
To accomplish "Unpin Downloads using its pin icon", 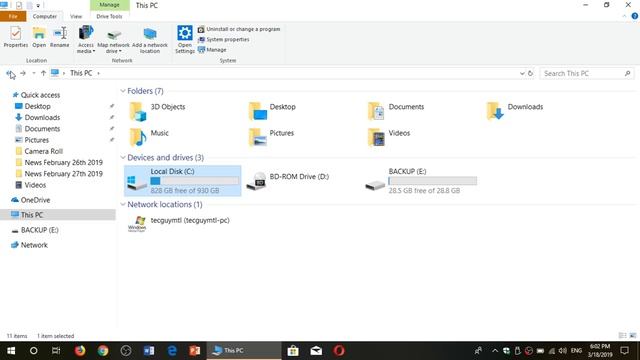I will (x=111, y=118).
